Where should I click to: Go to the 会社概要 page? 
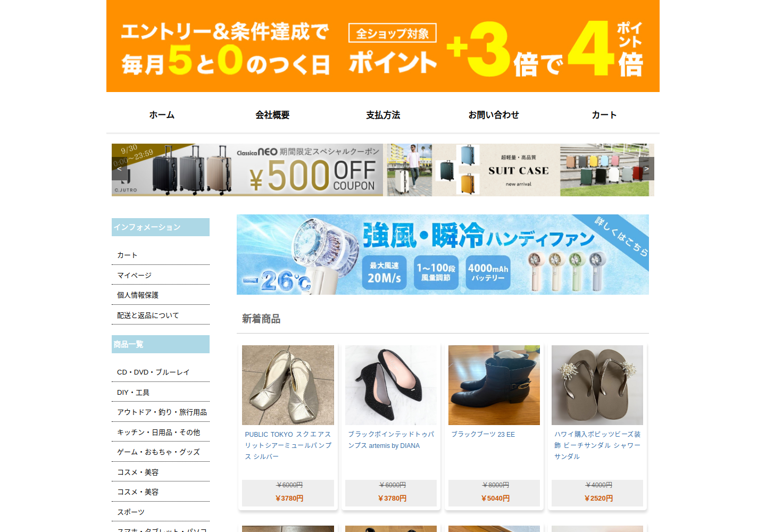272,115
